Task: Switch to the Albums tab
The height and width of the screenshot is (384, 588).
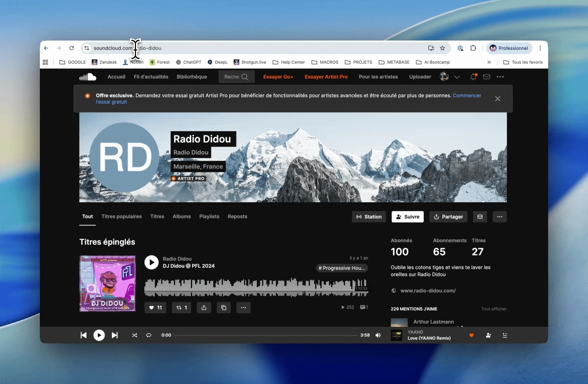Action: click(x=182, y=217)
